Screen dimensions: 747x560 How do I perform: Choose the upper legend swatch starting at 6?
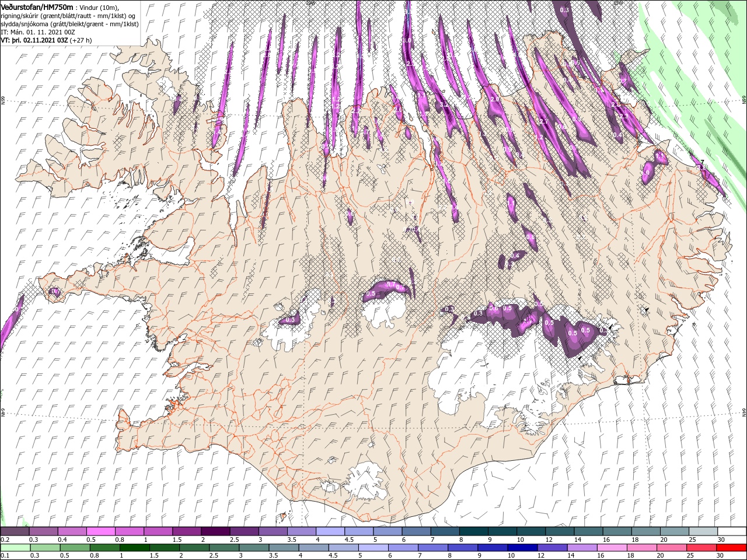[x=416, y=531]
